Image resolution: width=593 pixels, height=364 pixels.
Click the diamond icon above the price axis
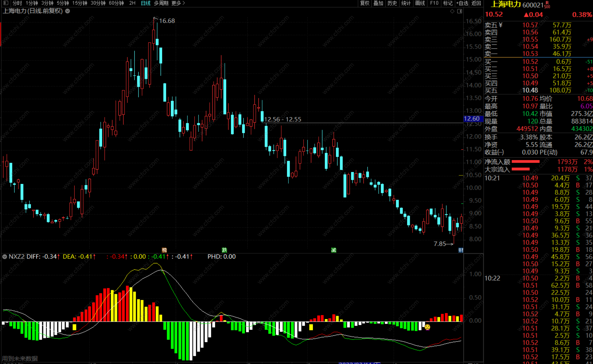[x=452, y=11]
